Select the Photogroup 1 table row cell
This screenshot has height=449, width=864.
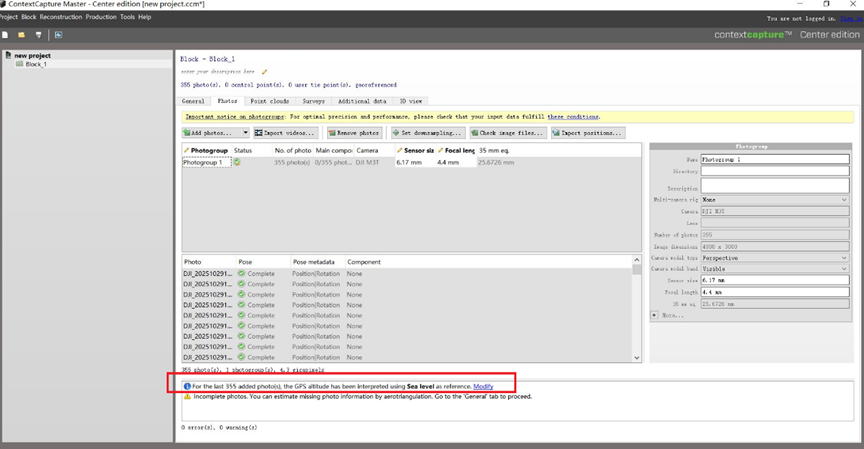click(x=207, y=163)
